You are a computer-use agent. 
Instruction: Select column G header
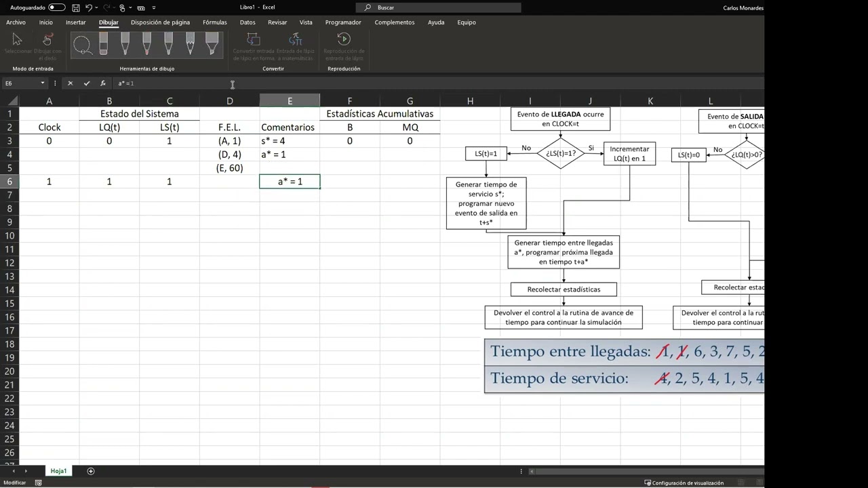(x=410, y=101)
